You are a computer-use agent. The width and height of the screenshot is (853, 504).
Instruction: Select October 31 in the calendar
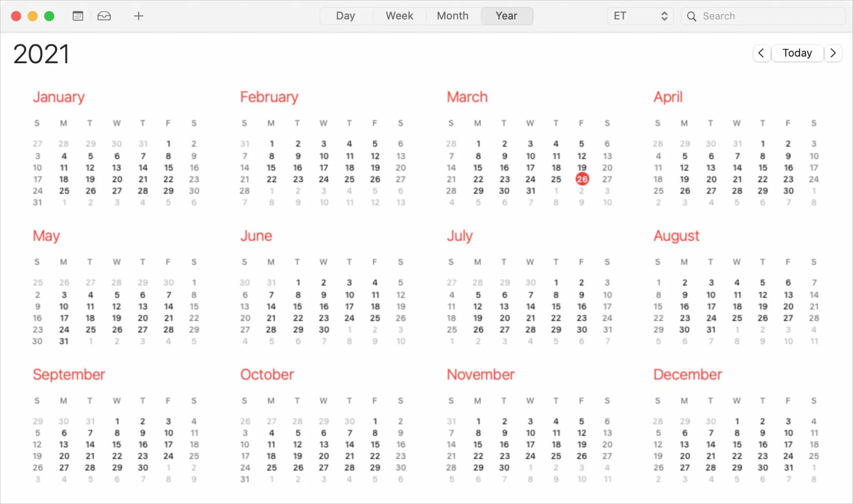[x=245, y=479]
